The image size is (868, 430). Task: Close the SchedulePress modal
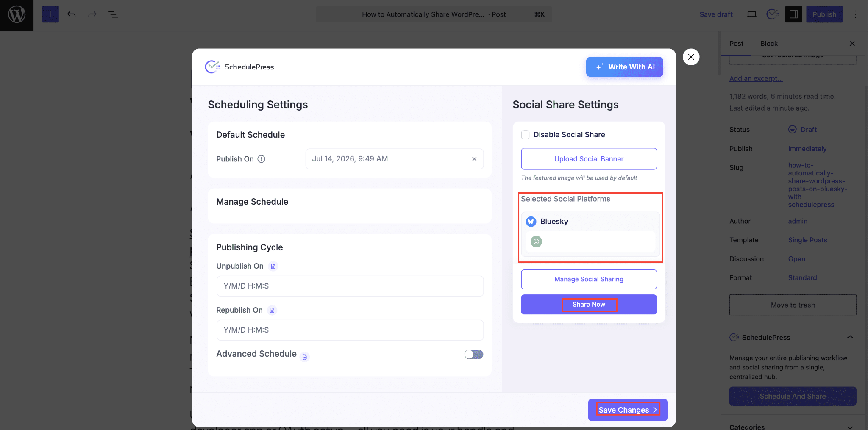click(691, 57)
